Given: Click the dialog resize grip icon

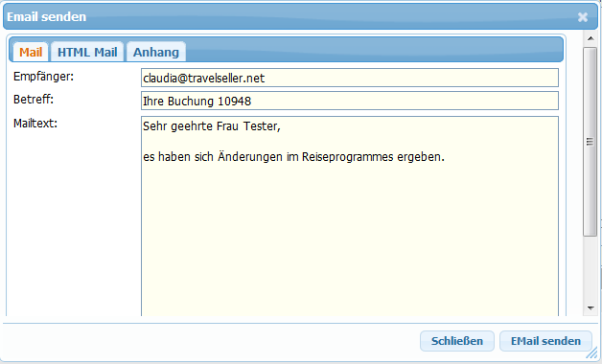Looking at the screenshot, I should [x=591, y=353].
